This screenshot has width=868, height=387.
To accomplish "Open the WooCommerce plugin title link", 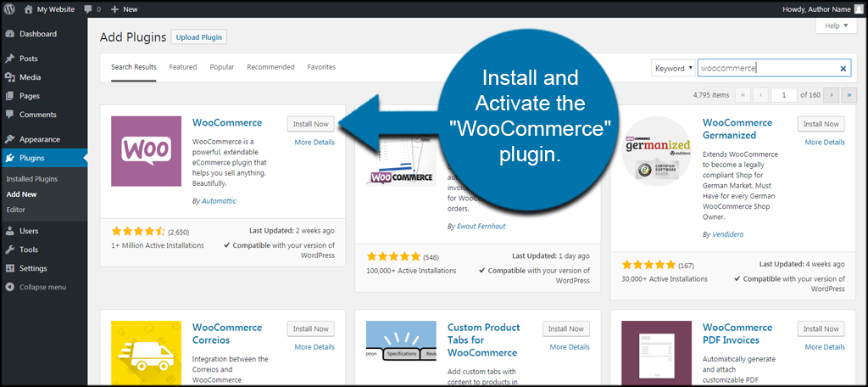I will 227,122.
